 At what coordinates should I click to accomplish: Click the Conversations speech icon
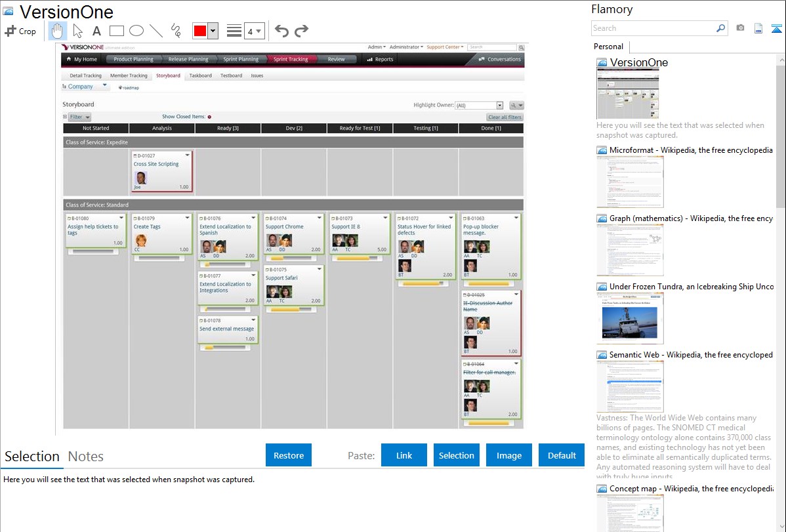point(481,59)
